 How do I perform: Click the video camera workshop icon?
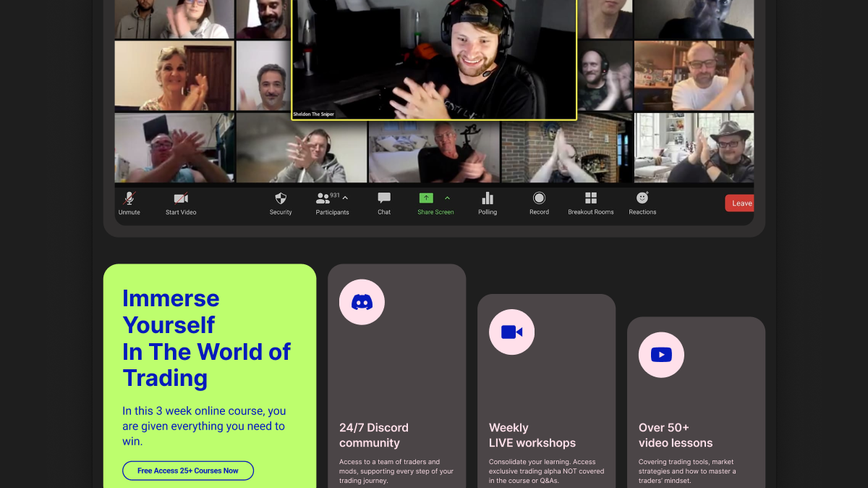tap(511, 332)
